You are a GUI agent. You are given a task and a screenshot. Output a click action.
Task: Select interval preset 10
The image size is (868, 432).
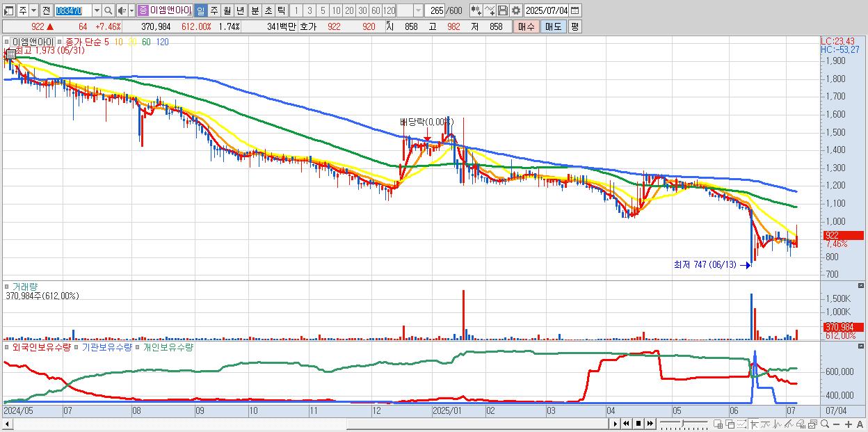point(336,10)
